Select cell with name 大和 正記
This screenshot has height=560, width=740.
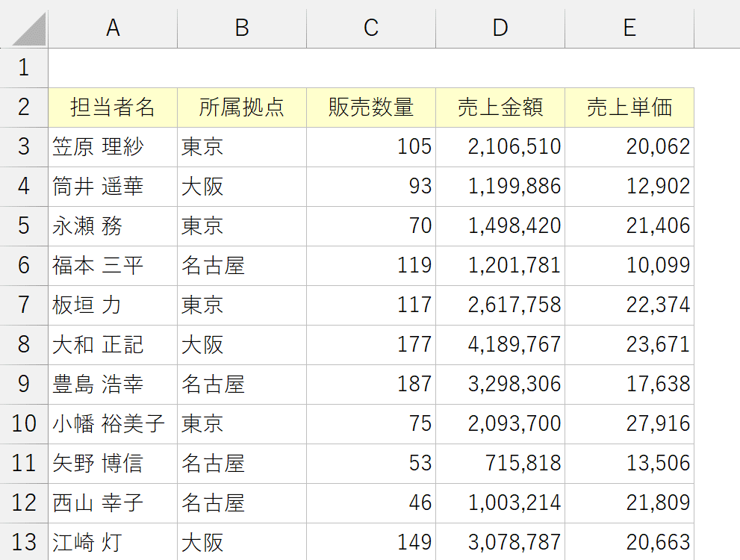pyautogui.click(x=113, y=344)
